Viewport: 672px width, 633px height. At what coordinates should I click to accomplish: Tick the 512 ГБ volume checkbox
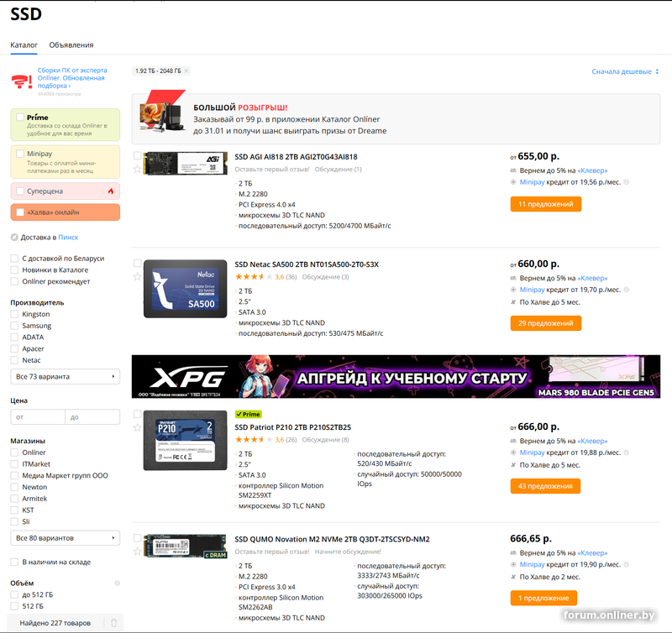tap(14, 606)
